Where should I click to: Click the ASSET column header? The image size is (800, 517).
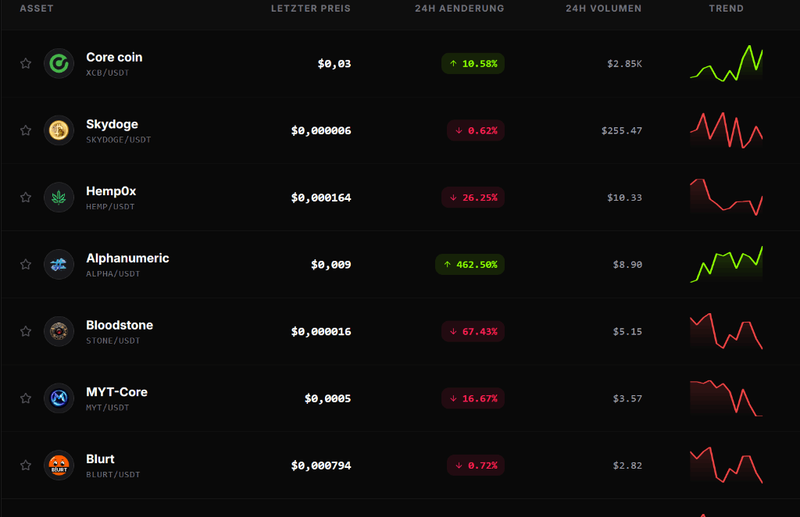coord(37,8)
